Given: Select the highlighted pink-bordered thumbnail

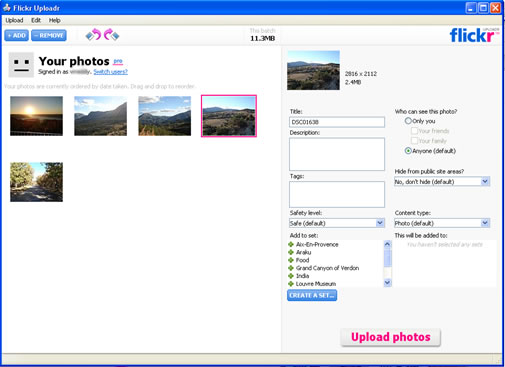Looking at the screenshot, I should 229,116.
